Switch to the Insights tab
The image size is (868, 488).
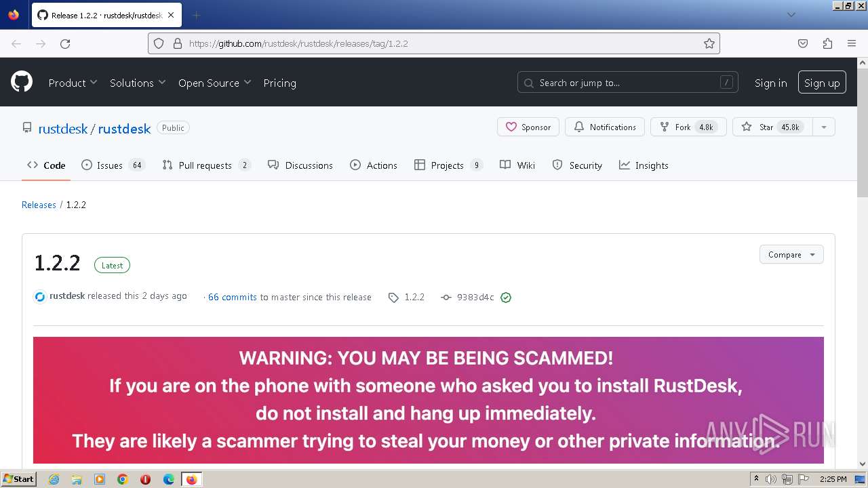click(x=644, y=165)
